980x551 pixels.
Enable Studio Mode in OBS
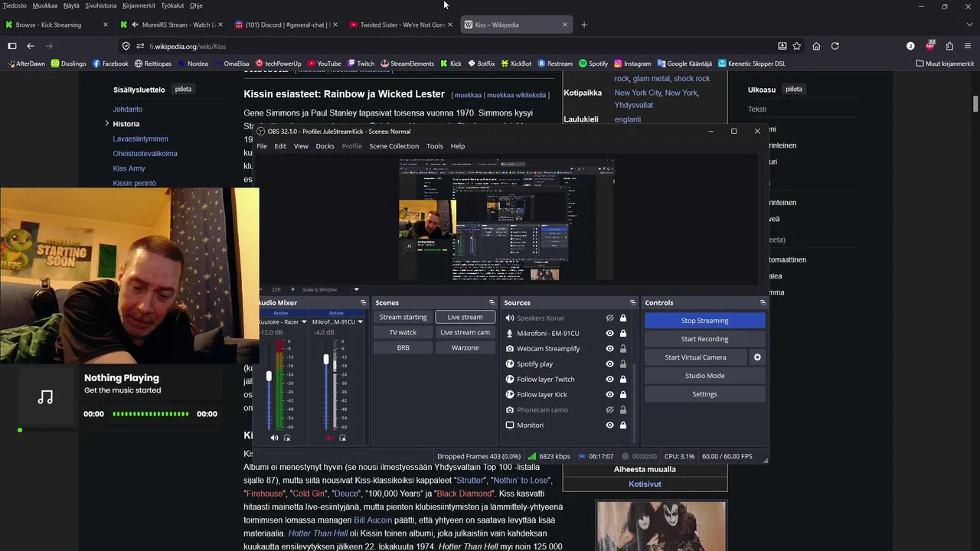pos(704,376)
